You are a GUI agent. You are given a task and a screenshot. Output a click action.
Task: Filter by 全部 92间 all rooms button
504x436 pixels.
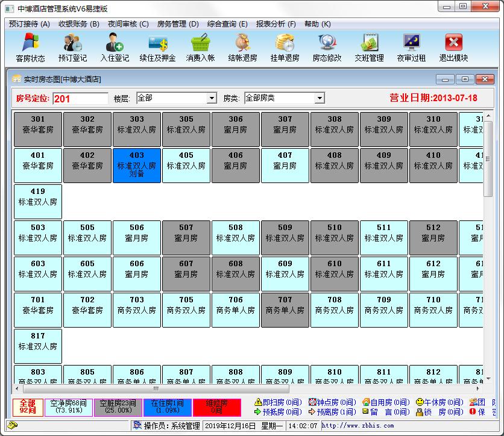coord(28,407)
